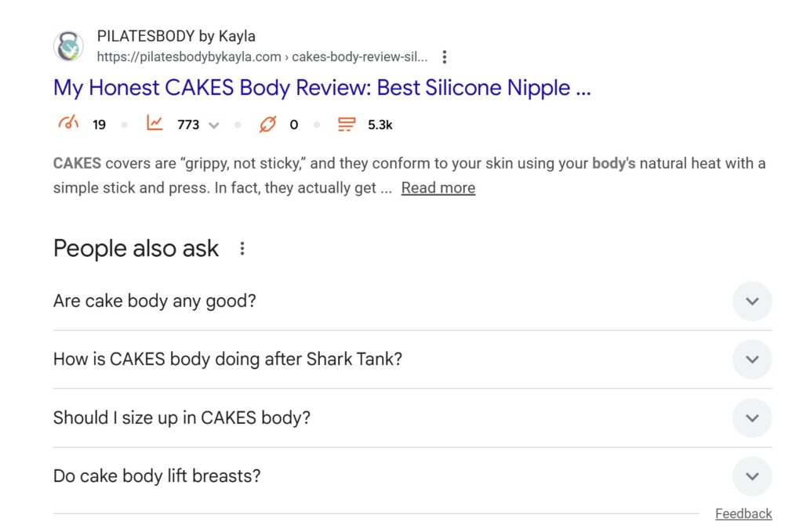Expand the dropdown arrow next to 773
The height and width of the screenshot is (532, 803).
pyautogui.click(x=214, y=125)
